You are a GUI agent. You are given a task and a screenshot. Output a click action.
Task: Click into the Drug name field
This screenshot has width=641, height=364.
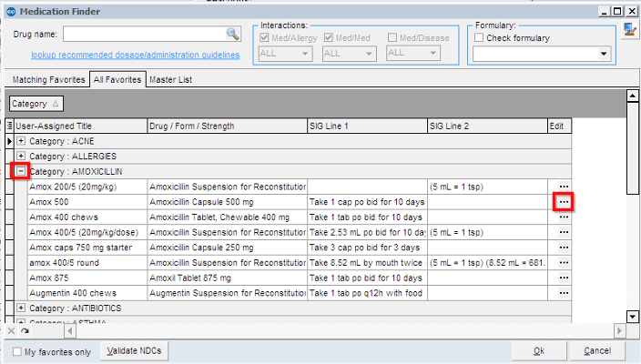[144, 34]
